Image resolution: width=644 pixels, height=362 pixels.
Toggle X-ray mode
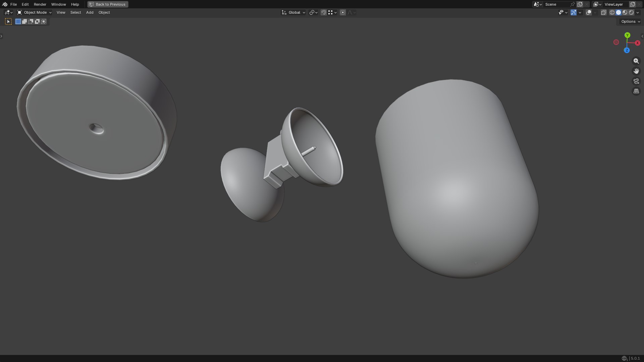[604, 12]
